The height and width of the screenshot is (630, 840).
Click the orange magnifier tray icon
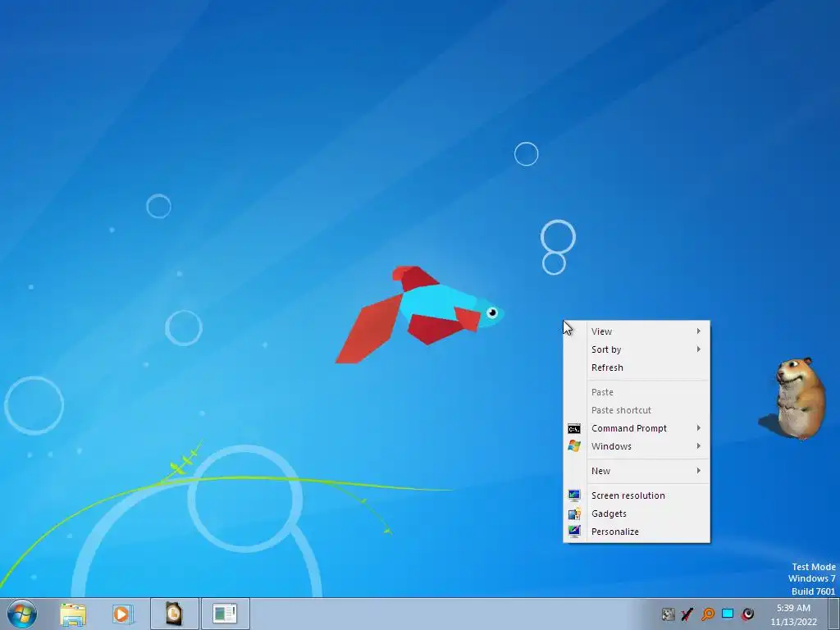(708, 614)
